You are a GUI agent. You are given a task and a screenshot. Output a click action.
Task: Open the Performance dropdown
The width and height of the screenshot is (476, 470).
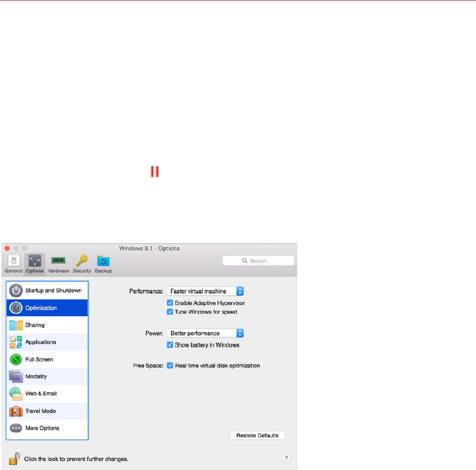tap(205, 291)
